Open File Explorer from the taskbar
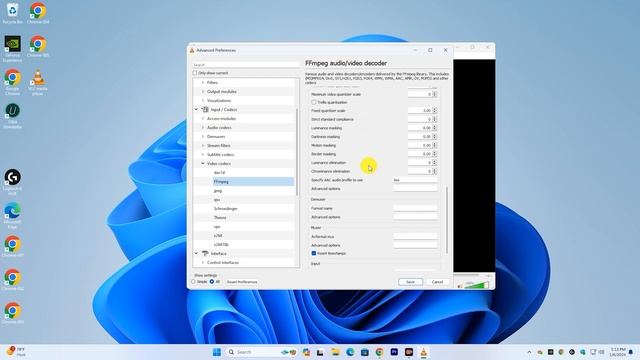 coord(335,352)
